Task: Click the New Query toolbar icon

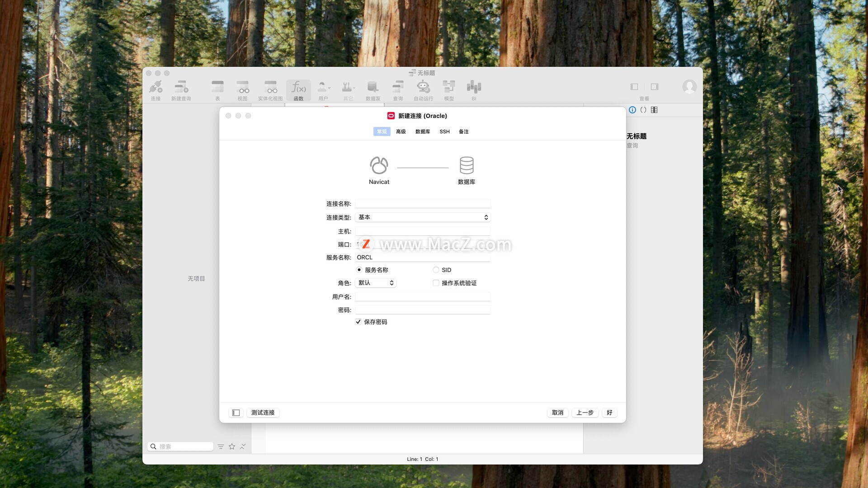Action: [x=181, y=90]
